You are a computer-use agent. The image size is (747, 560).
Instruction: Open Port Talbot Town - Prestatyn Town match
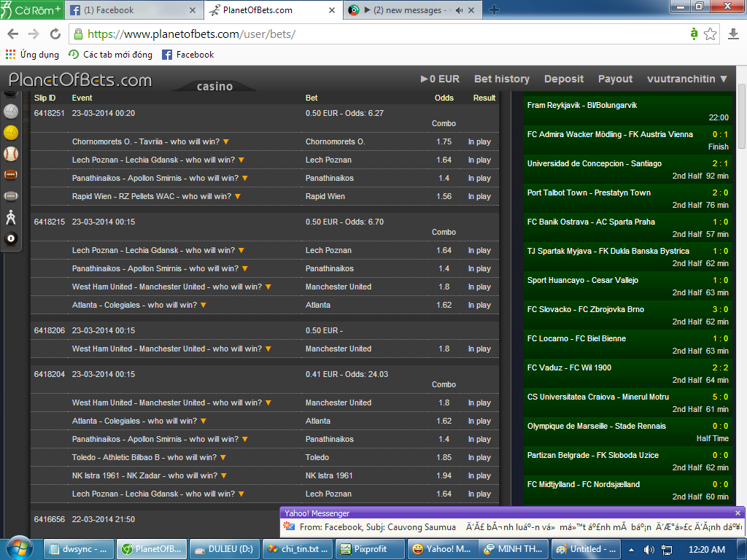click(628, 198)
